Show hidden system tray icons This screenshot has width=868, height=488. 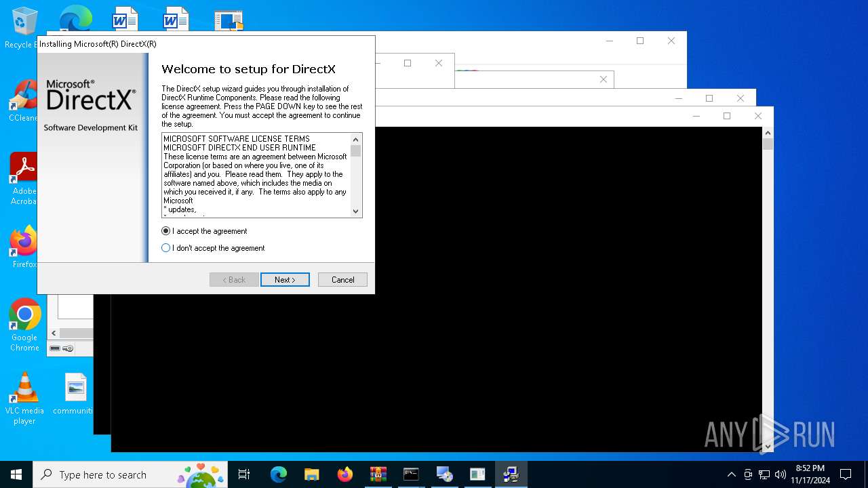point(731,474)
